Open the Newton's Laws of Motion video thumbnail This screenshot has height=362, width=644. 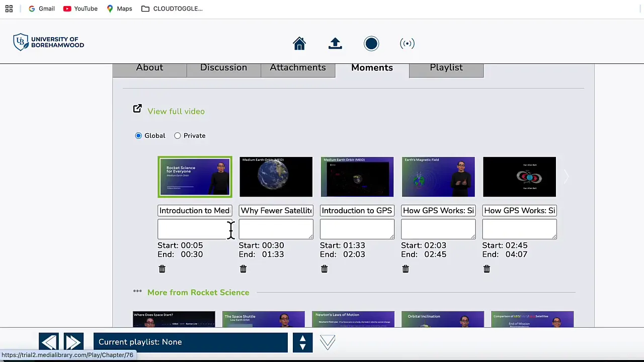[353, 319]
